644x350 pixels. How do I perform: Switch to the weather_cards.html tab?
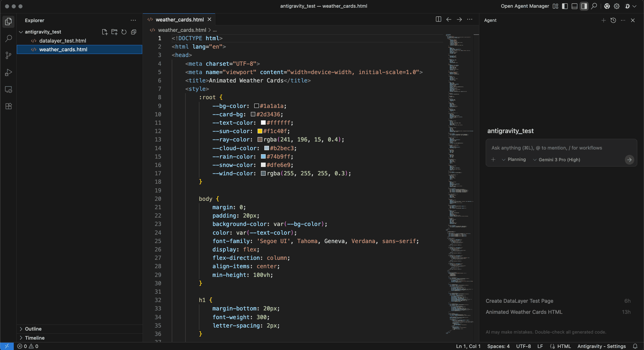pyautogui.click(x=180, y=19)
